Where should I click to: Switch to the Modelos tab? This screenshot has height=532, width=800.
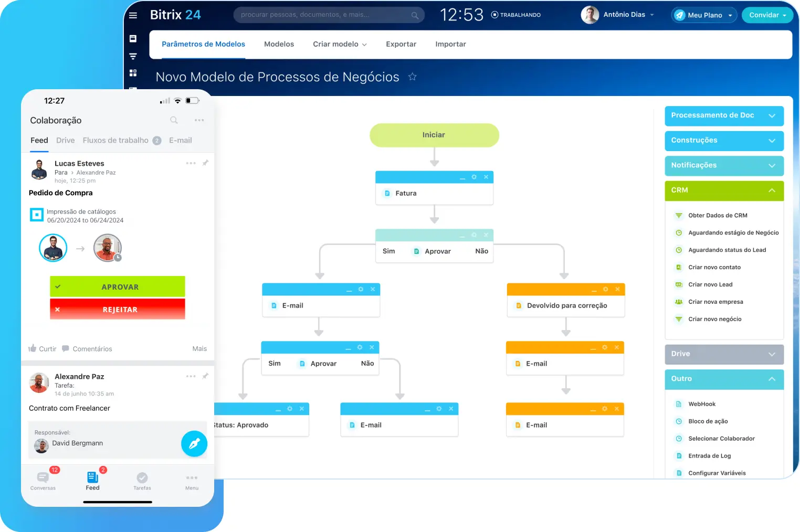coord(279,45)
